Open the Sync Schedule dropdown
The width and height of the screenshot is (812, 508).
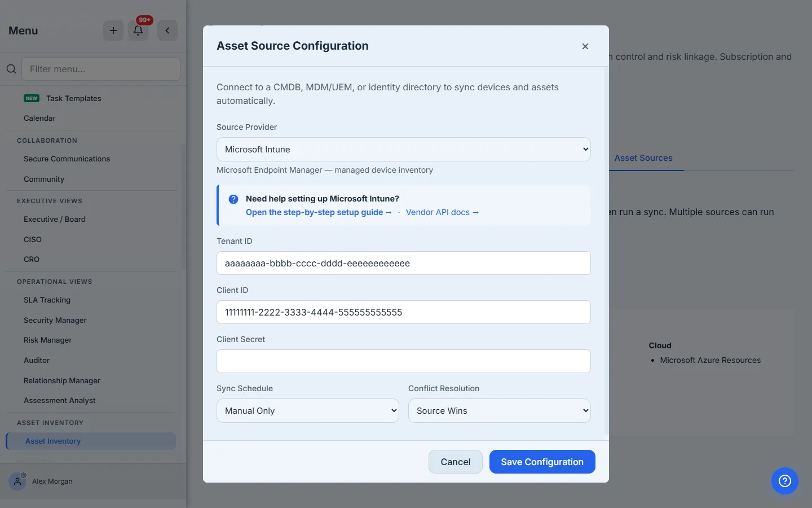click(x=308, y=411)
